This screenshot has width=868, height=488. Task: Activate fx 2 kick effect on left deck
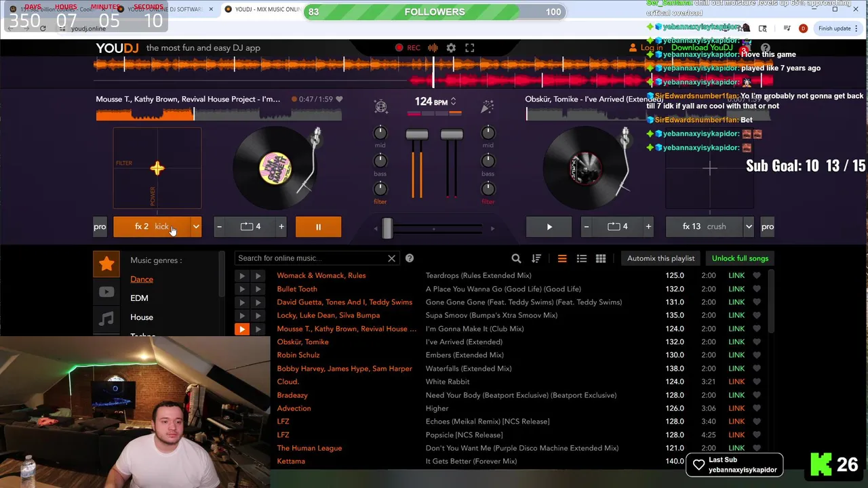152,227
